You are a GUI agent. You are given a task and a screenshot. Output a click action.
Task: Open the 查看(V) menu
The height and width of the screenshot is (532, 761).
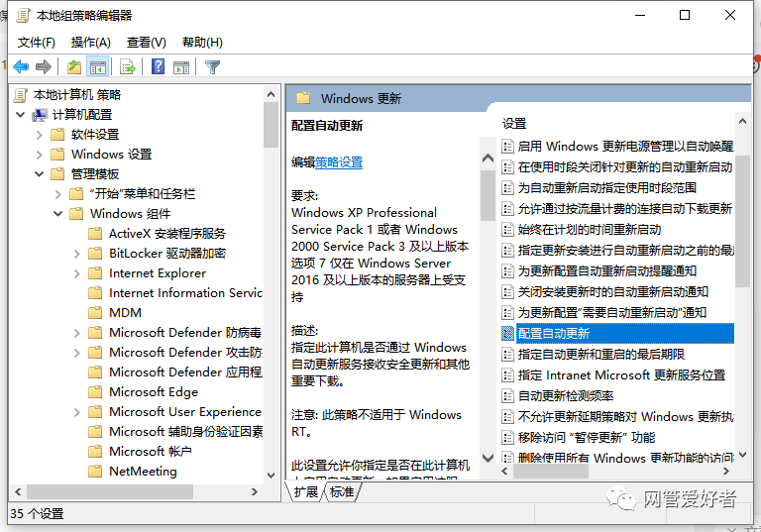[146, 43]
